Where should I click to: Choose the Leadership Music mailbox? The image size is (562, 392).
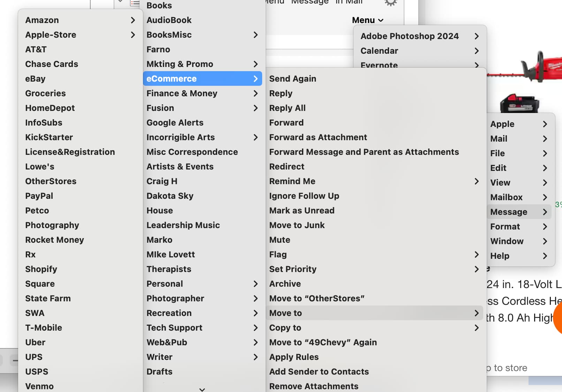click(203, 225)
